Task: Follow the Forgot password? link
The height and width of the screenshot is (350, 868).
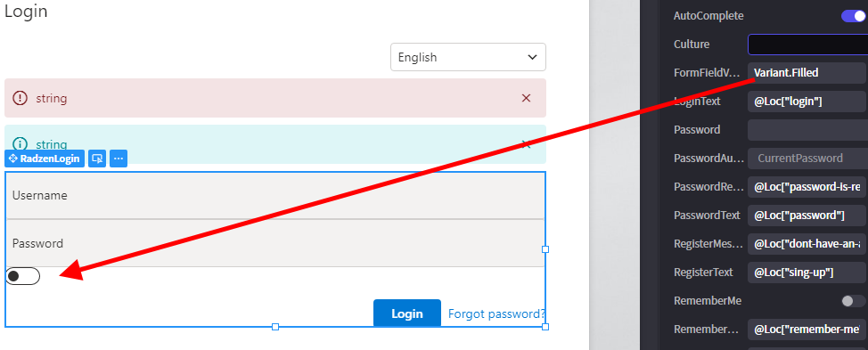Action: [496, 314]
